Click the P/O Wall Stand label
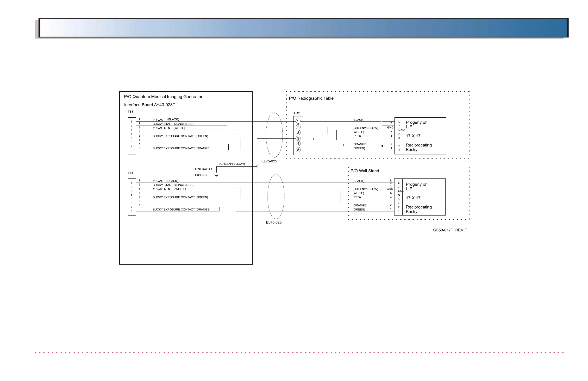Viewport: 588px width, 381px height. coord(364,171)
